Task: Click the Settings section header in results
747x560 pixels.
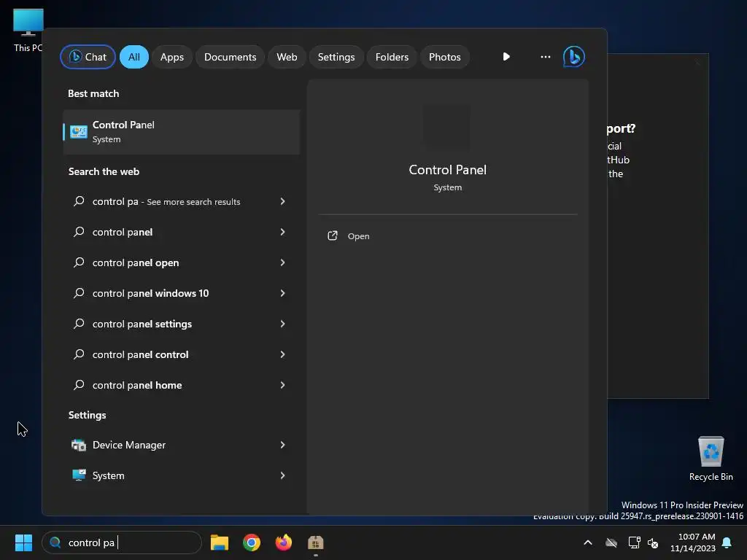Action: pos(88,415)
